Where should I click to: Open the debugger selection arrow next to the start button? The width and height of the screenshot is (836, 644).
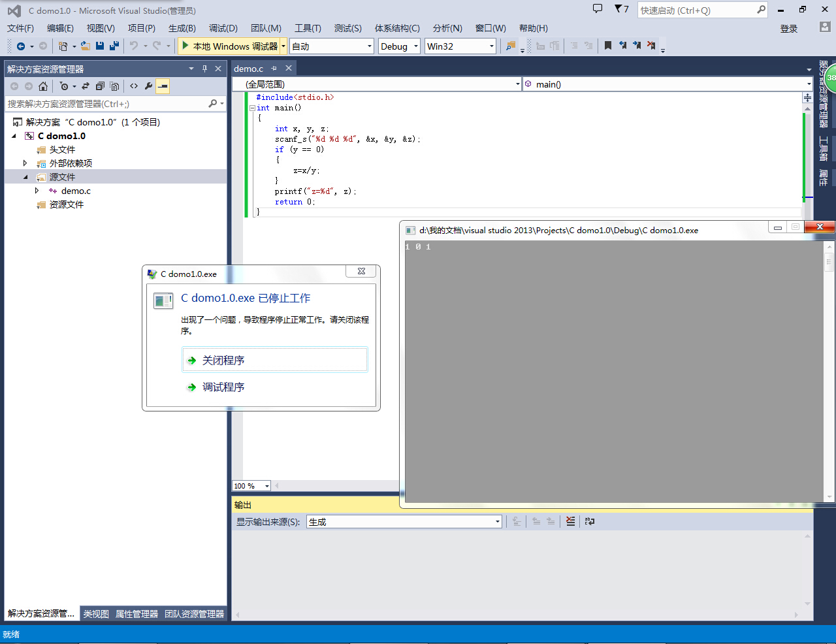pos(283,46)
